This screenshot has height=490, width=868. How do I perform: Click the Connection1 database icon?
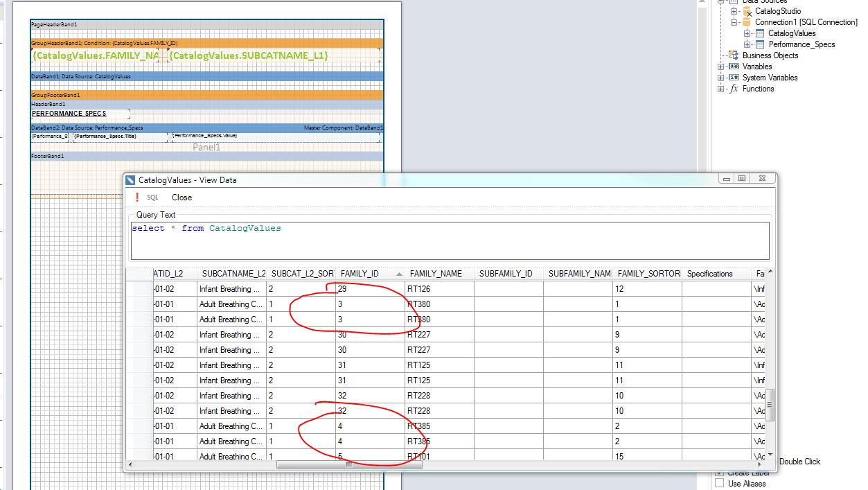point(747,22)
